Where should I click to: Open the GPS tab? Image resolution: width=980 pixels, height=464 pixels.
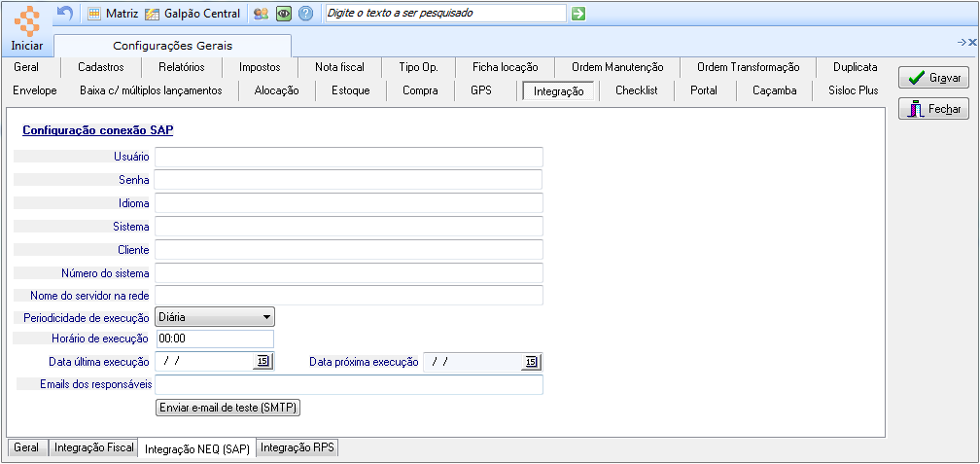click(481, 90)
